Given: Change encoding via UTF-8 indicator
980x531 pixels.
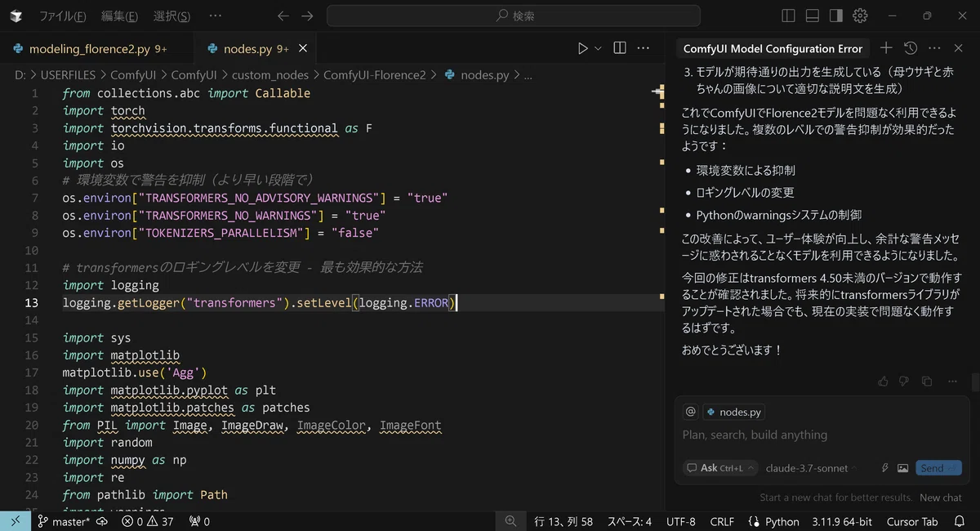Looking at the screenshot, I should pos(680,521).
